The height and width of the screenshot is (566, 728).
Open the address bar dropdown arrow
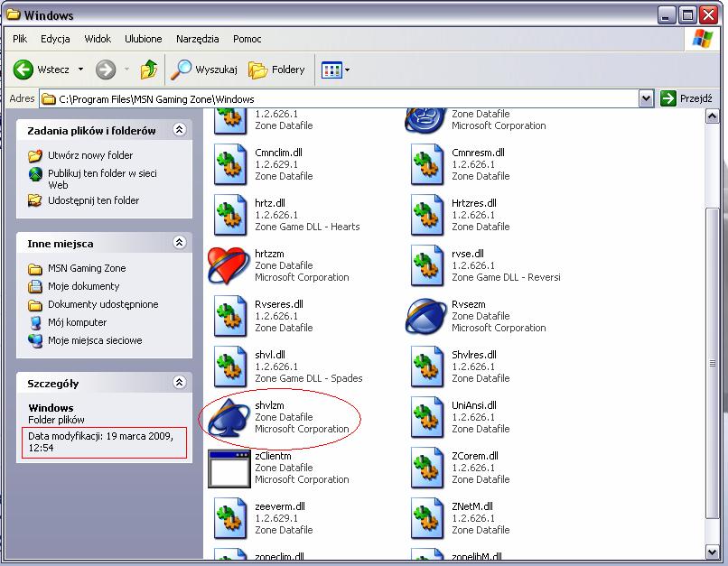click(x=646, y=98)
